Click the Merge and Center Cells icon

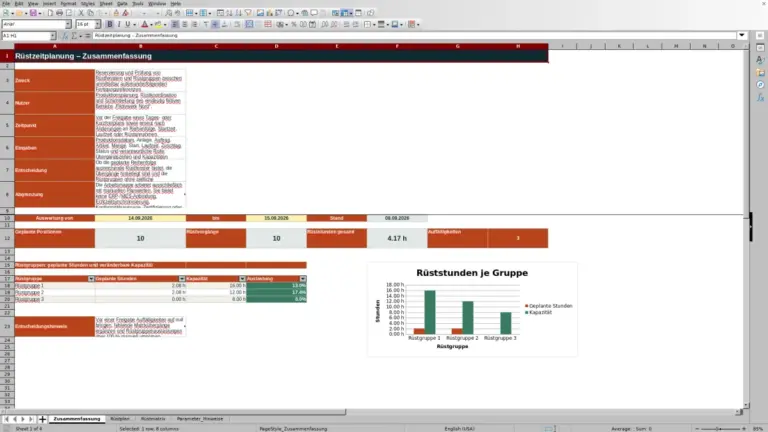249,24
